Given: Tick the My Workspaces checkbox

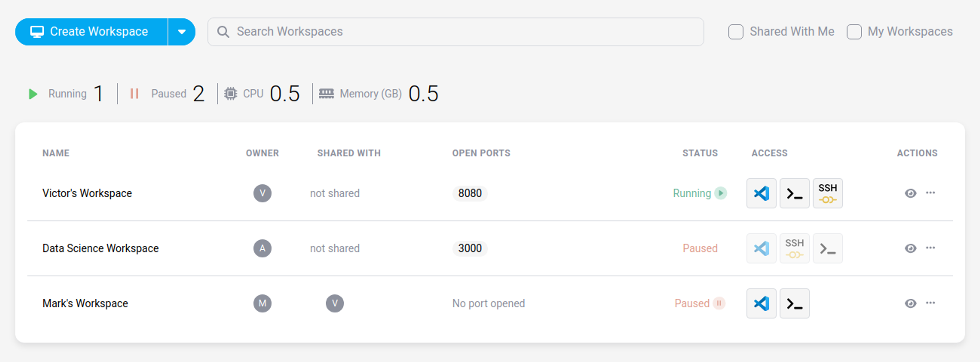Looking at the screenshot, I should click(x=854, y=32).
